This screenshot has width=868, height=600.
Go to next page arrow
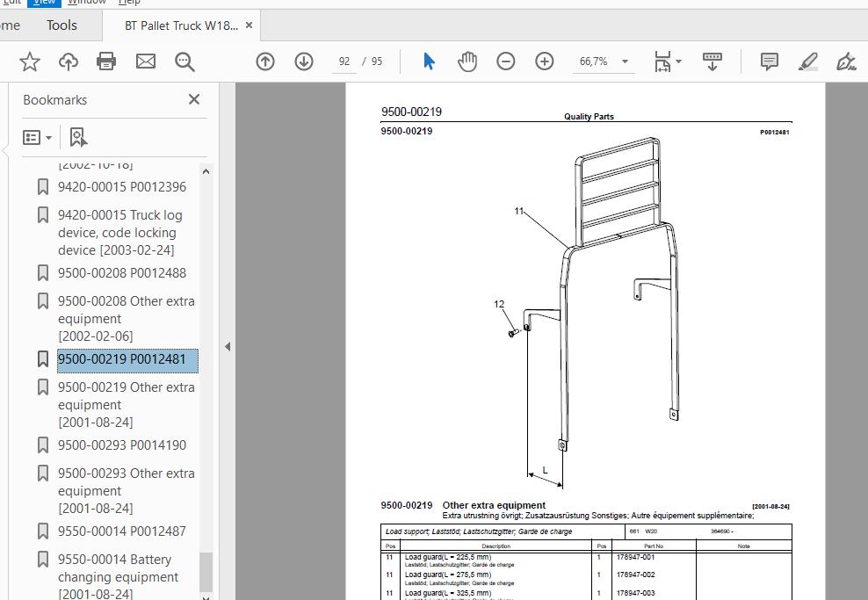coord(304,61)
